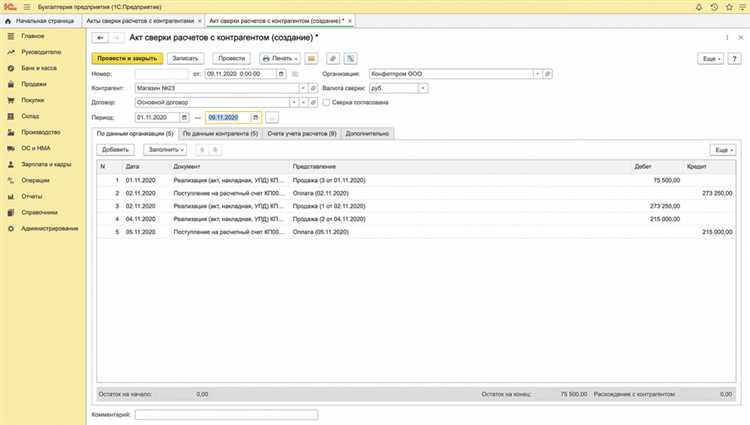Move row down arrow button
750x425 pixels.
215,150
